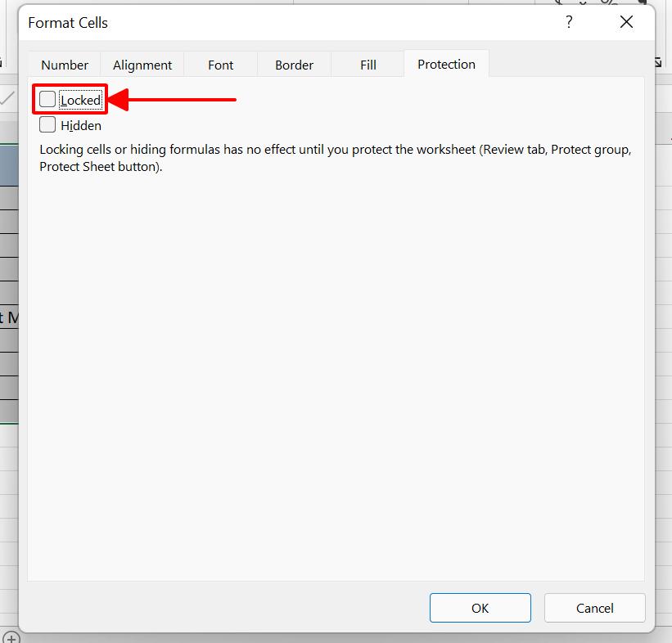Select the Protection tab
672x643 pixels.
coord(446,65)
